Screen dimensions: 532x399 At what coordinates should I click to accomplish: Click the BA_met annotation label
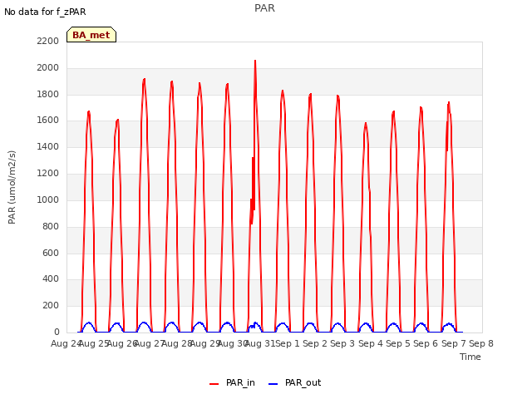[x=91, y=35]
